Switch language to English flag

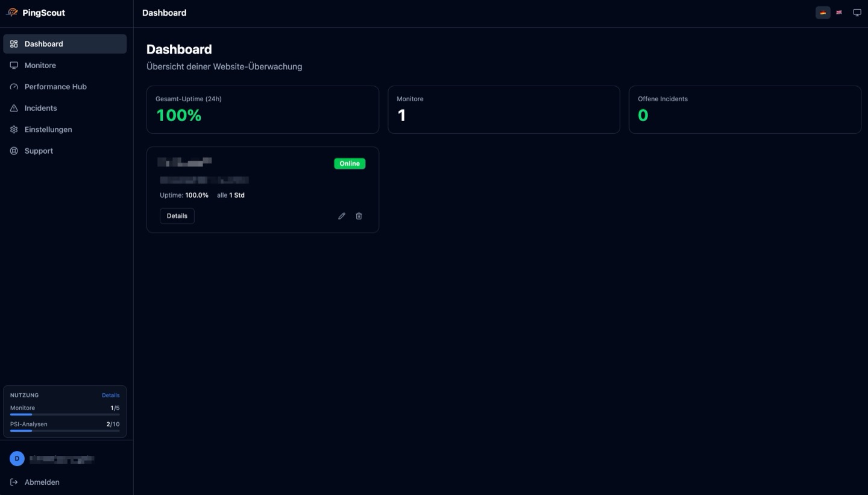pos(838,13)
